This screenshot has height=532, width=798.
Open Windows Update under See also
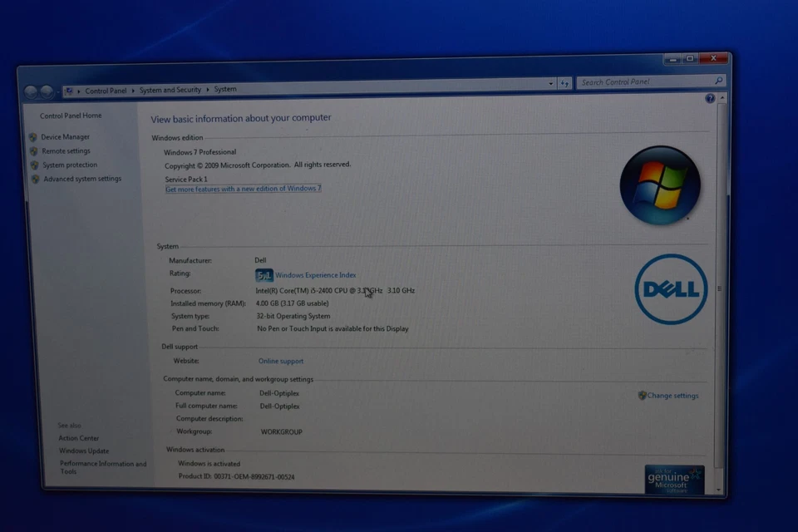pos(82,451)
